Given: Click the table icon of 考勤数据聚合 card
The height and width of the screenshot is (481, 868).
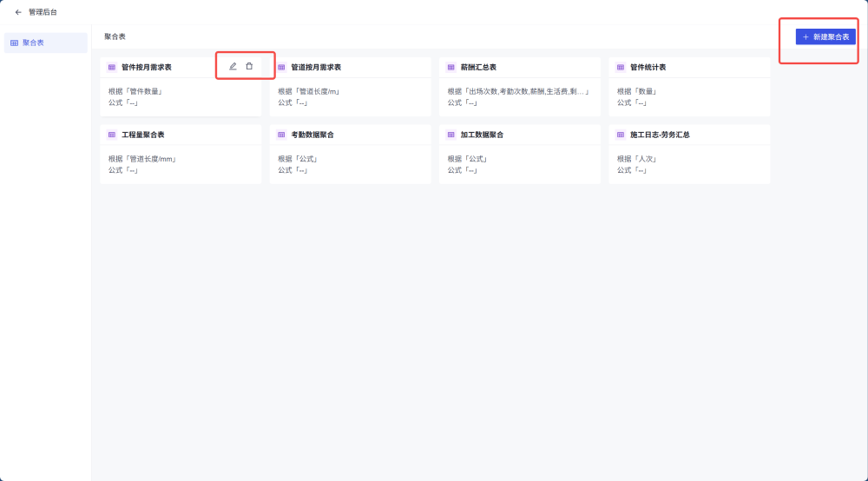Looking at the screenshot, I should (281, 135).
